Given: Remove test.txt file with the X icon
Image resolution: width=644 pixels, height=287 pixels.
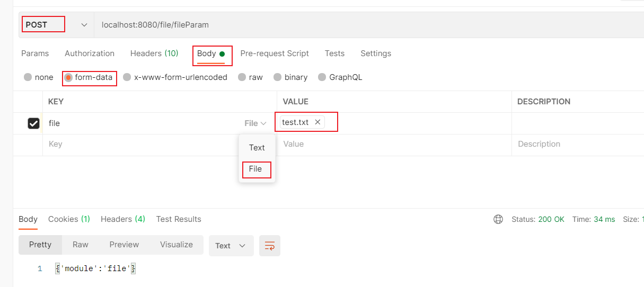Looking at the screenshot, I should coord(317,122).
